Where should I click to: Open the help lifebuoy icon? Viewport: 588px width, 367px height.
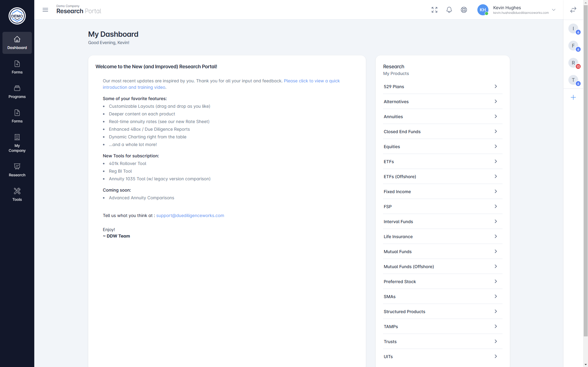pyautogui.click(x=464, y=10)
